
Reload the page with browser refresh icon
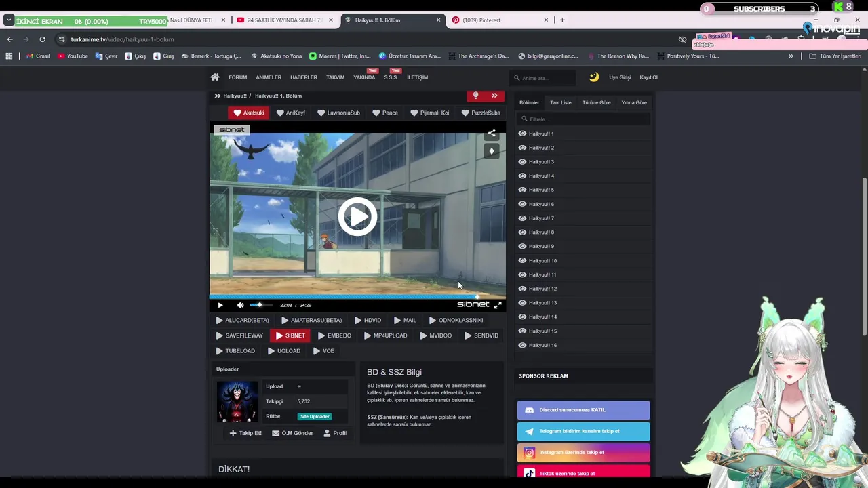(x=42, y=39)
